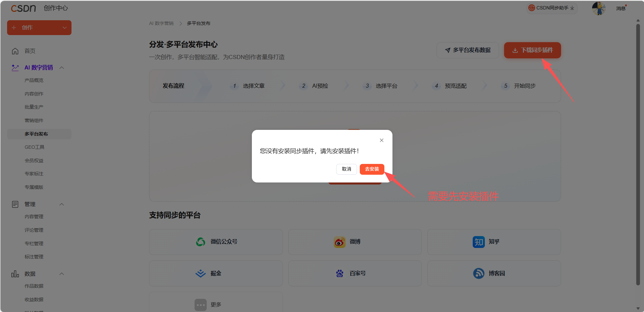The image size is (644, 312).
Task: Open the user avatar menu
Action: coord(599,8)
